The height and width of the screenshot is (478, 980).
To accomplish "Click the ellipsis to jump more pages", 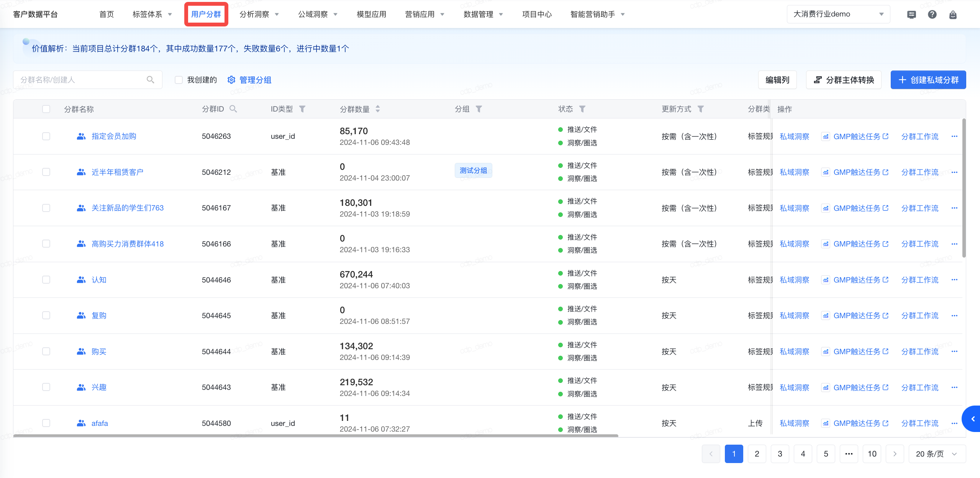I will (849, 454).
